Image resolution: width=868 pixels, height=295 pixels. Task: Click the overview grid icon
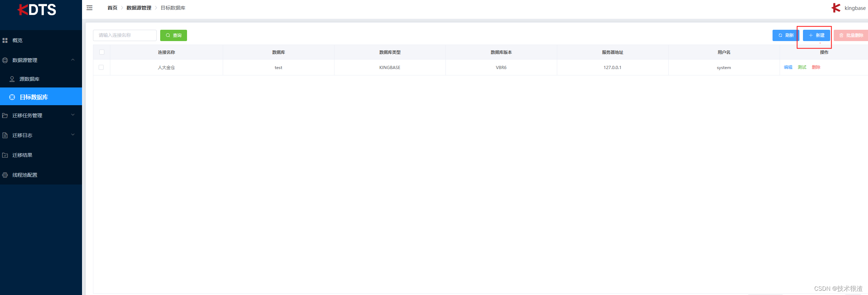point(5,40)
